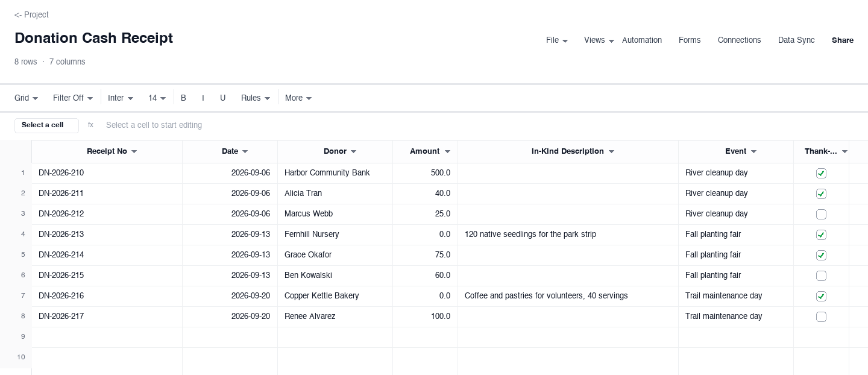
Task: Open Event column dropdown arrow
Action: (x=753, y=151)
